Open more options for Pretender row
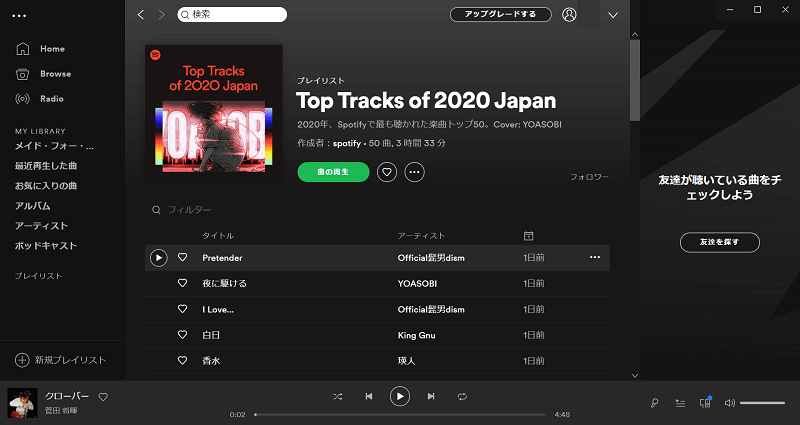The image size is (800, 425). point(595,257)
